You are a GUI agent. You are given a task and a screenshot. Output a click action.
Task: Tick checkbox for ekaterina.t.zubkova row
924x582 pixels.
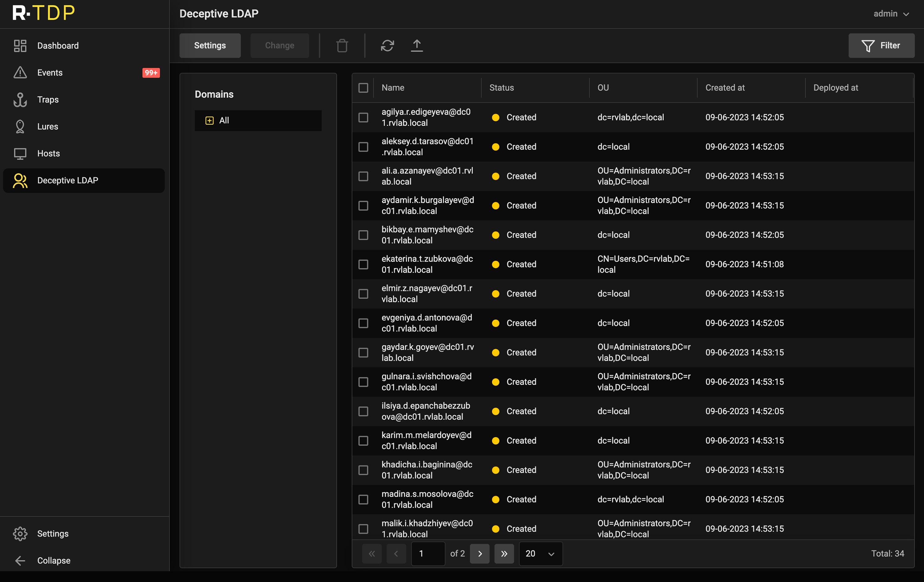tap(363, 265)
